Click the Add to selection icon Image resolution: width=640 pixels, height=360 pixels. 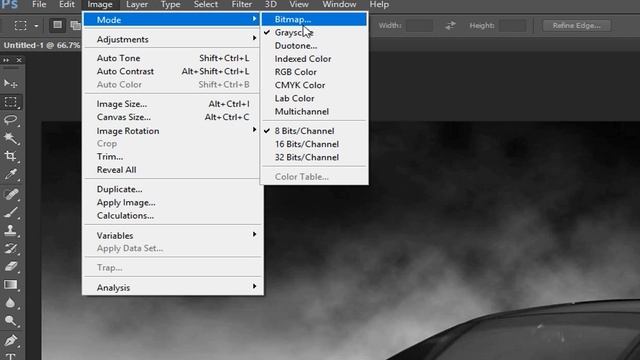click(x=75, y=25)
